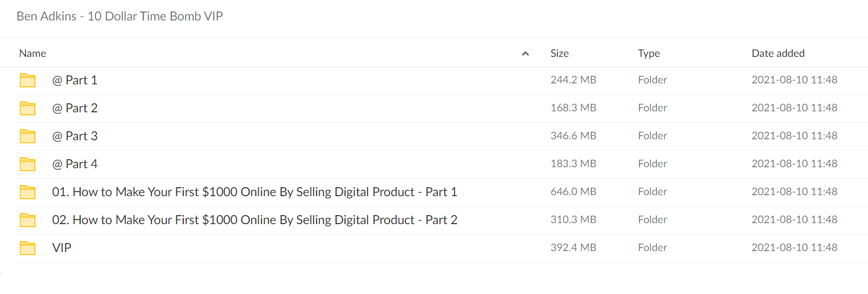This screenshot has width=868, height=294.
Task: Click the VIP folder icon
Action: point(27,248)
